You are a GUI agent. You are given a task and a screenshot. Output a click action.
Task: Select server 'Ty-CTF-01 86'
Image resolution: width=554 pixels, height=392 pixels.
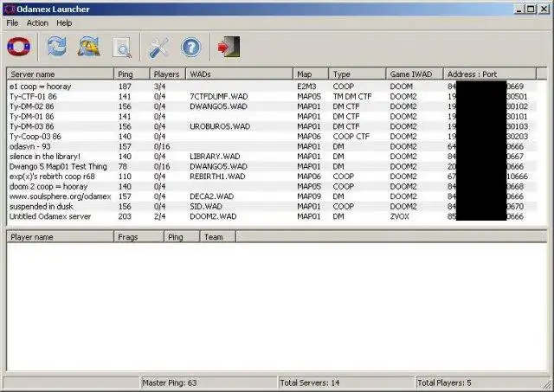(x=272, y=96)
